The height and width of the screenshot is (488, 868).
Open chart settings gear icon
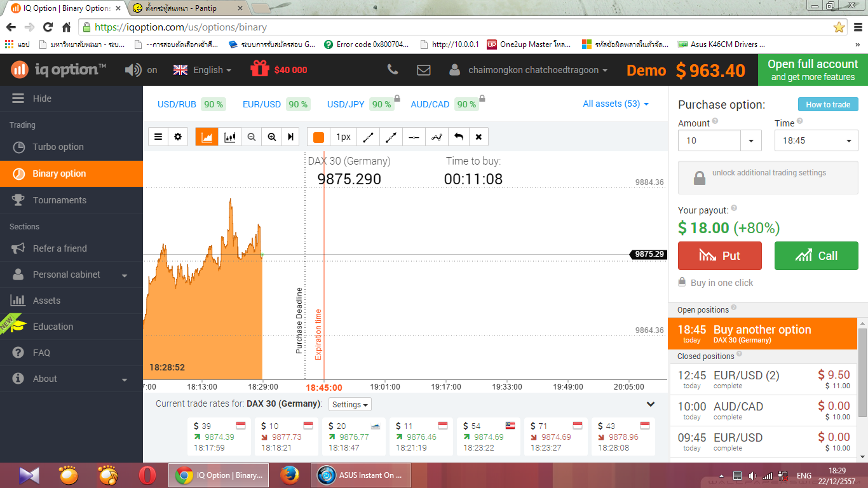click(178, 137)
